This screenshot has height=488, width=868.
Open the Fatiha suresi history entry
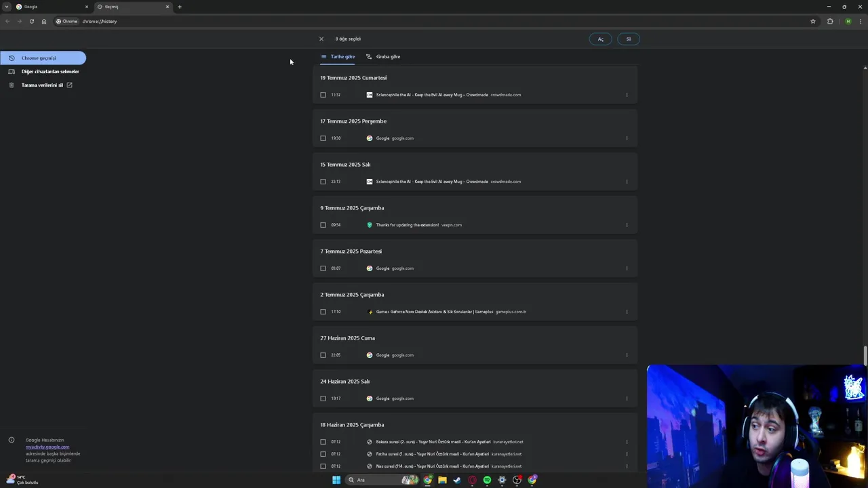[x=433, y=454]
